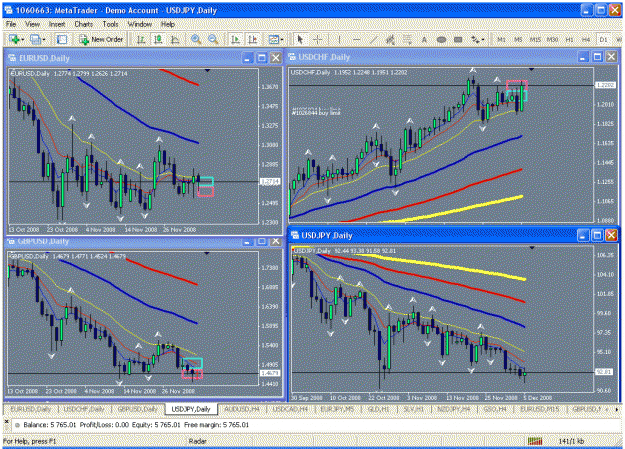Click the buy limit order label on USDCHF
The width and height of the screenshot is (625, 449).
coord(316,111)
